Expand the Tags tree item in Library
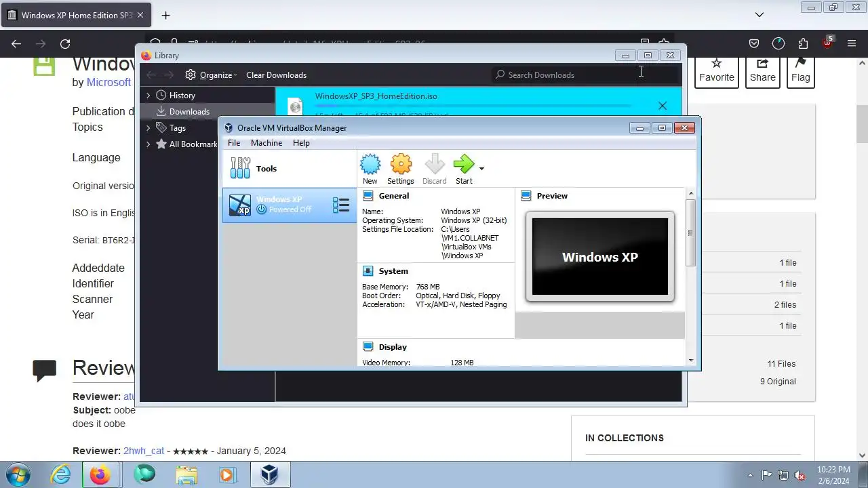868x488 pixels. click(x=148, y=127)
